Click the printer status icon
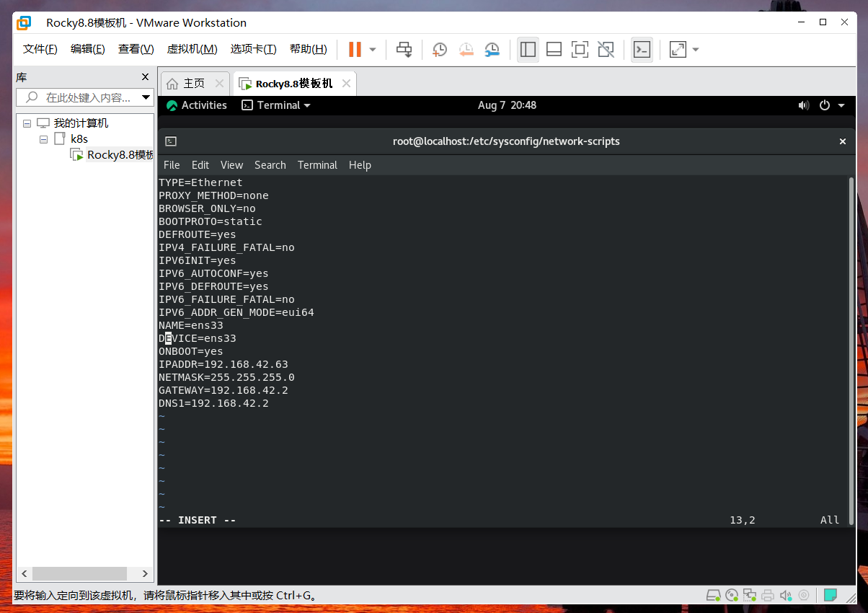868x613 pixels. click(768, 595)
